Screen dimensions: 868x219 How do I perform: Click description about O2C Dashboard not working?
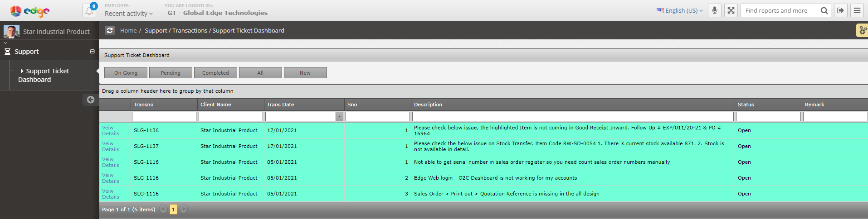495,178
